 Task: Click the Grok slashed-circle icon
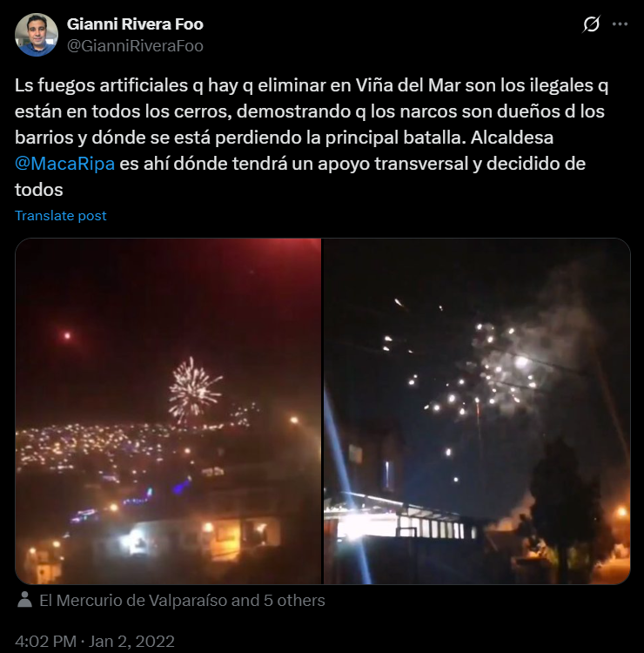click(x=591, y=24)
